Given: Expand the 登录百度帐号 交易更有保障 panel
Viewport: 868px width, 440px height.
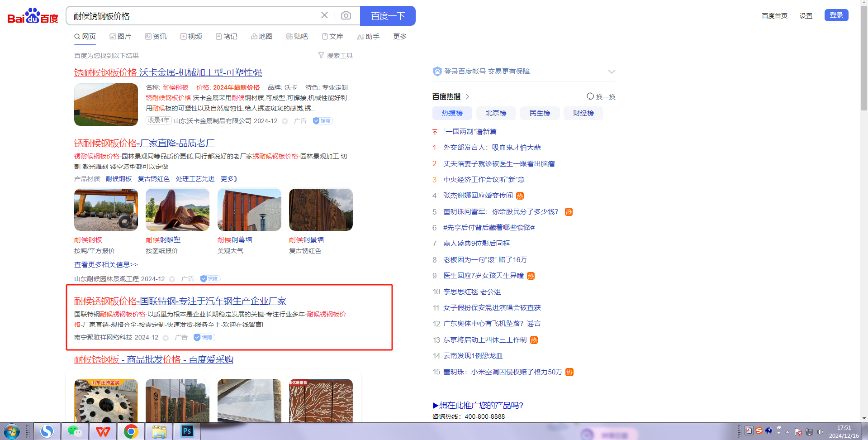Looking at the screenshot, I should [612, 72].
